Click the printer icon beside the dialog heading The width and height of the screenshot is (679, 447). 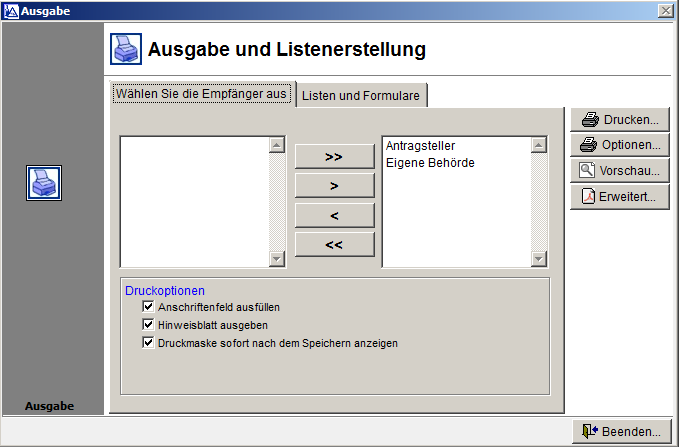tap(125, 49)
